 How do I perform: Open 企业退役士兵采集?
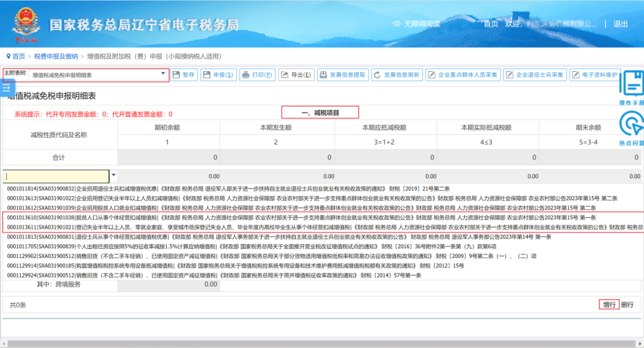[x=535, y=75]
